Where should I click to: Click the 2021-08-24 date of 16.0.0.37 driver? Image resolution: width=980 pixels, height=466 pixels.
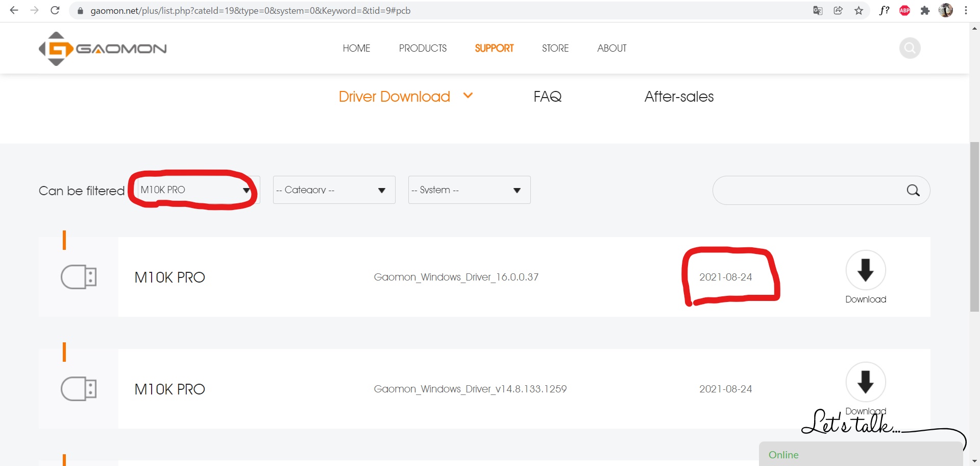(726, 277)
